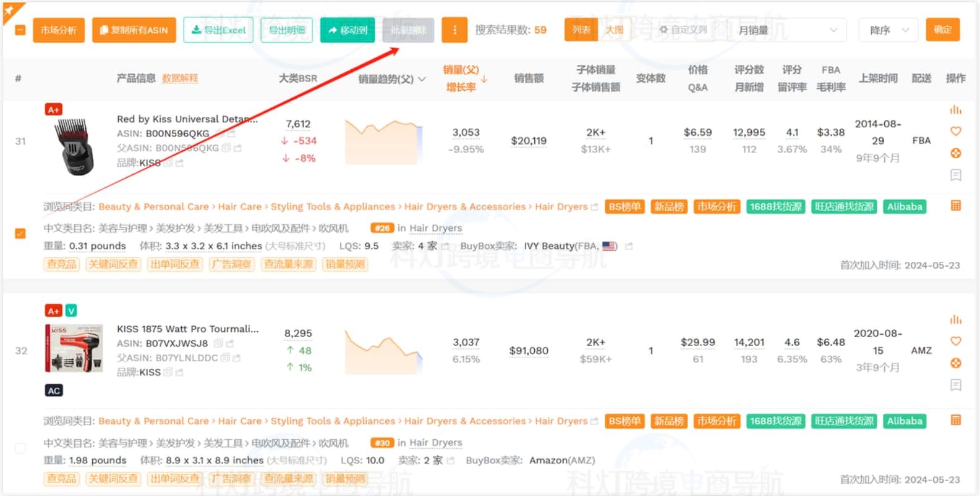Check the checkbox for product 32
Screen dimensions: 980x496
(x=20, y=448)
